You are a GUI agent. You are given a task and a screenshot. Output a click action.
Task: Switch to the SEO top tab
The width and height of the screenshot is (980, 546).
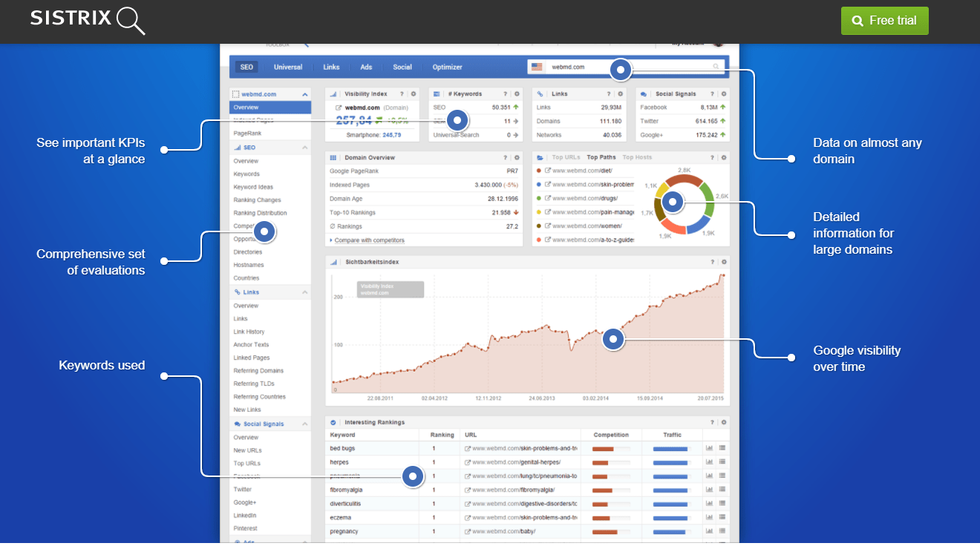[246, 67]
